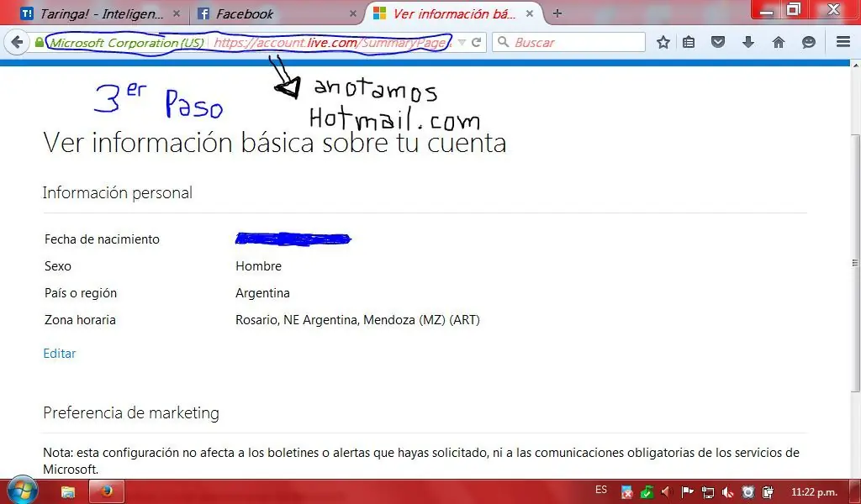Click the magnifier icon in search box
This screenshot has height=504, width=861.
(503, 42)
